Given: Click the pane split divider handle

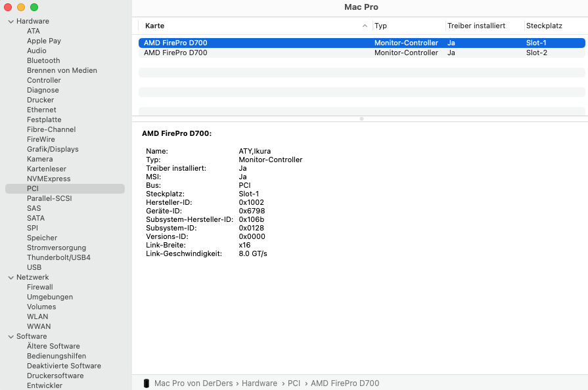Looking at the screenshot, I should pyautogui.click(x=361, y=119).
